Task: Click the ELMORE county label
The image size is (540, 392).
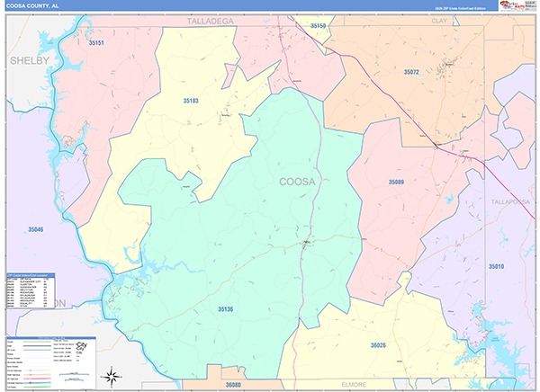Action: coord(354,385)
